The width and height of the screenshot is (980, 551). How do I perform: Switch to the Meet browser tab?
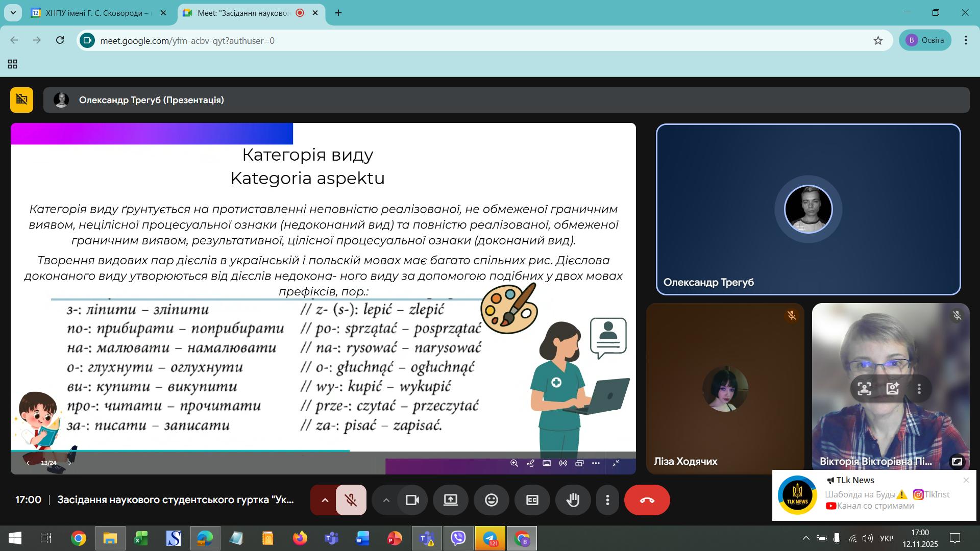click(244, 13)
